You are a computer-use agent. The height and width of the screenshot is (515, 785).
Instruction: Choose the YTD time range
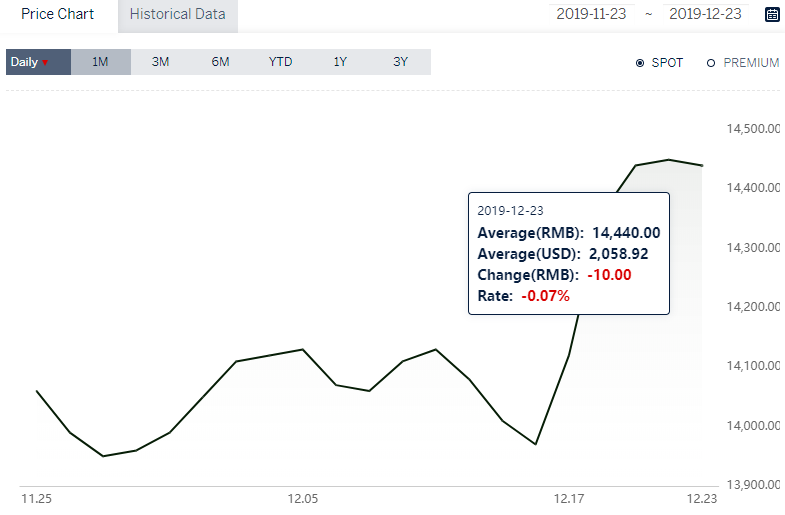(x=280, y=62)
